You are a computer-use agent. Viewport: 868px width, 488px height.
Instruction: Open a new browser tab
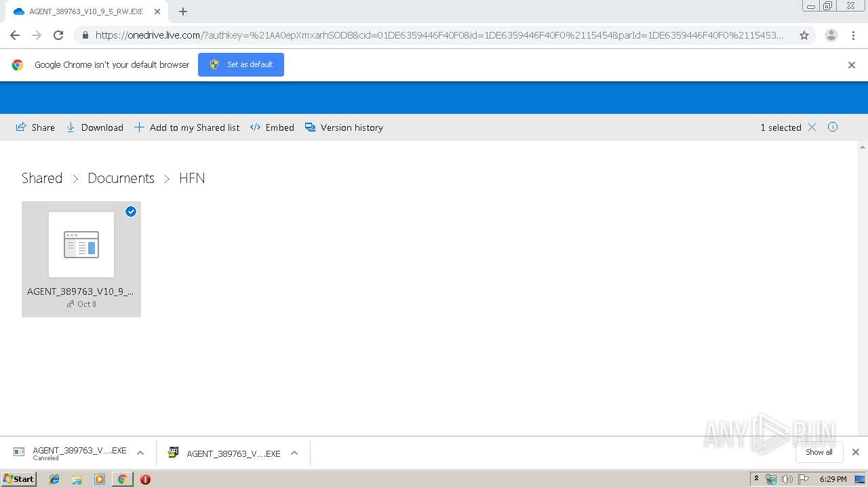coord(183,12)
